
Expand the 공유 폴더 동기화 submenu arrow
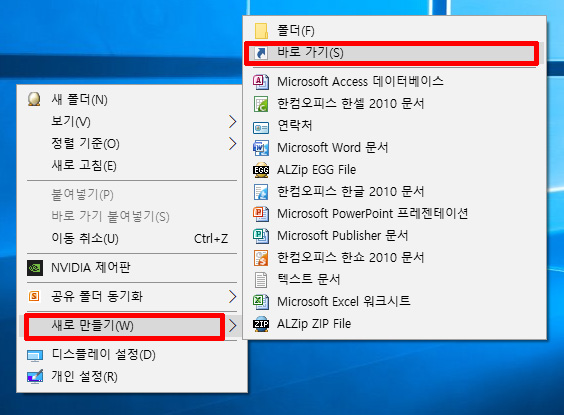tap(233, 296)
